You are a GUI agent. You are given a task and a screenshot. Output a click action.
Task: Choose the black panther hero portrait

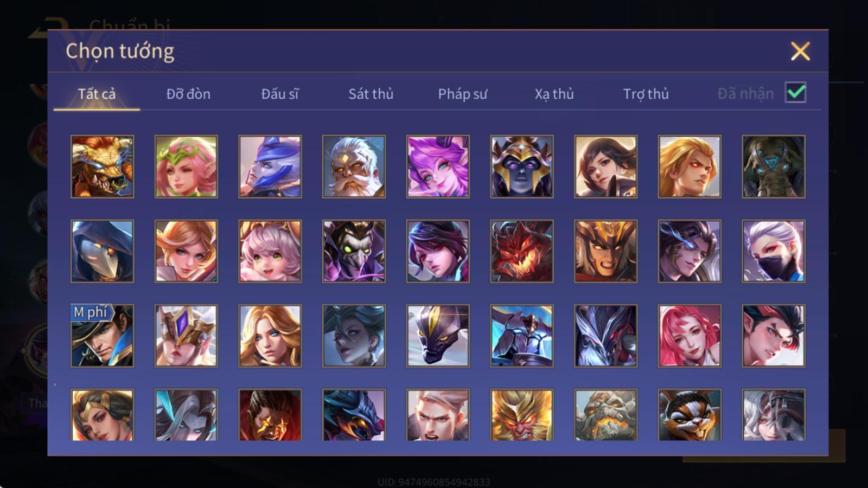click(438, 336)
